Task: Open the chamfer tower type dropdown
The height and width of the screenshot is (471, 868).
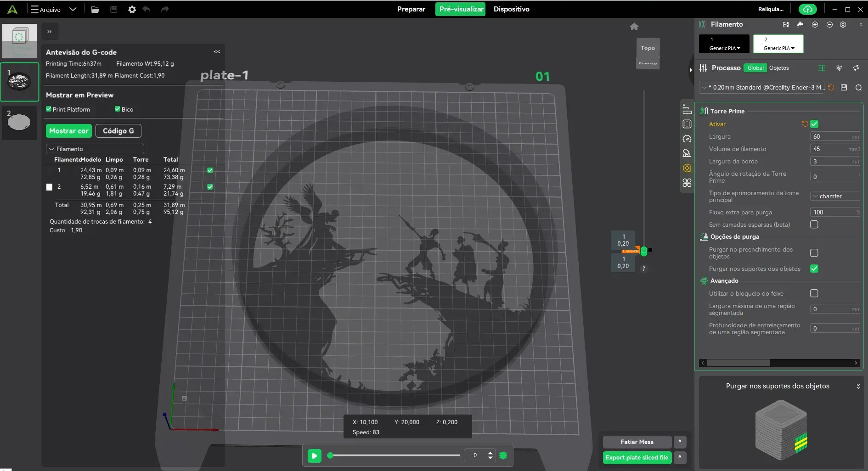Action: [x=835, y=196]
